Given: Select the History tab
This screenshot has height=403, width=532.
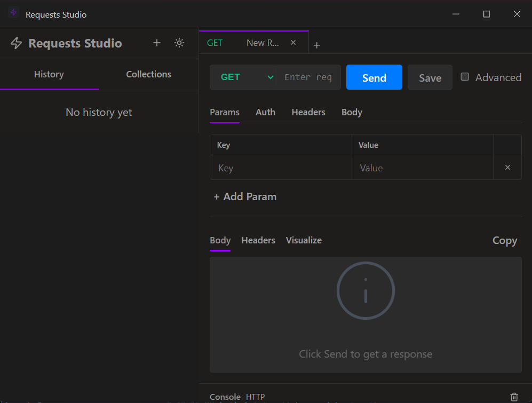Looking at the screenshot, I should point(49,74).
